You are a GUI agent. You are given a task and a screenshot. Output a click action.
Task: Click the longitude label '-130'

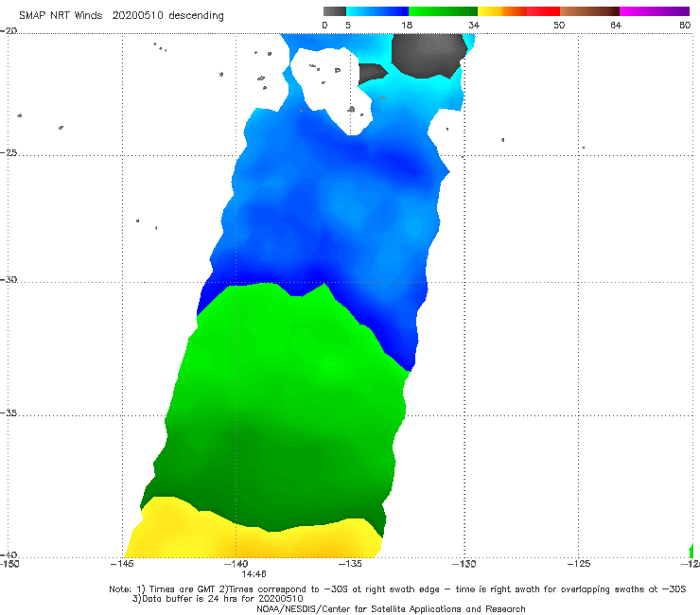[464, 564]
